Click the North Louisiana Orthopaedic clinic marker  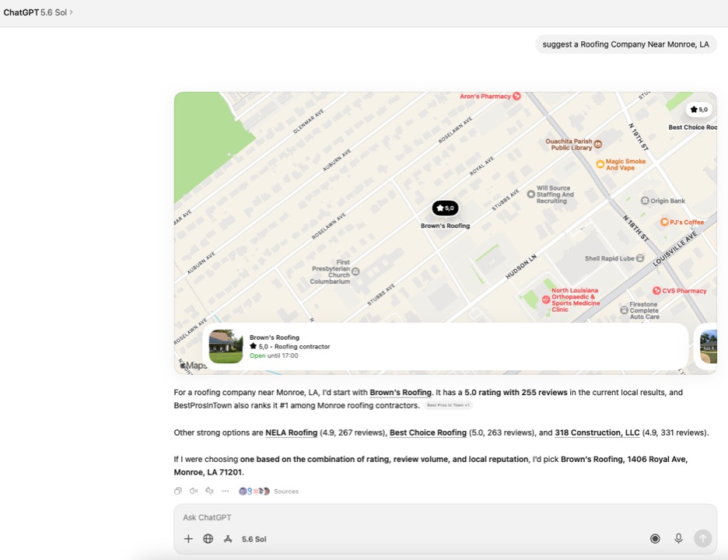point(546,299)
